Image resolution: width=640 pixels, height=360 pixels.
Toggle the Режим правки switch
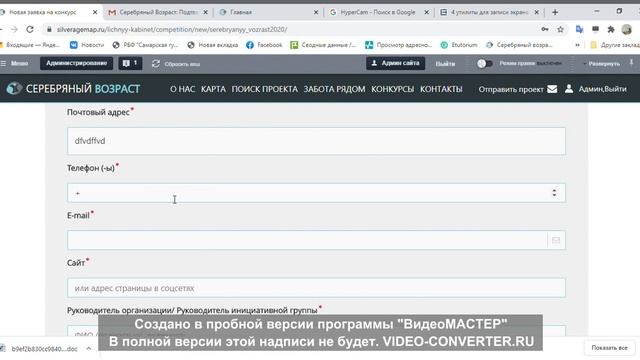(x=484, y=64)
